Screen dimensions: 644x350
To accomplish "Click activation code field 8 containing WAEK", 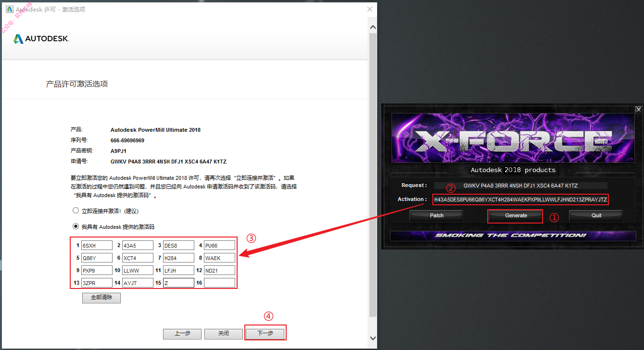I will [x=219, y=258].
